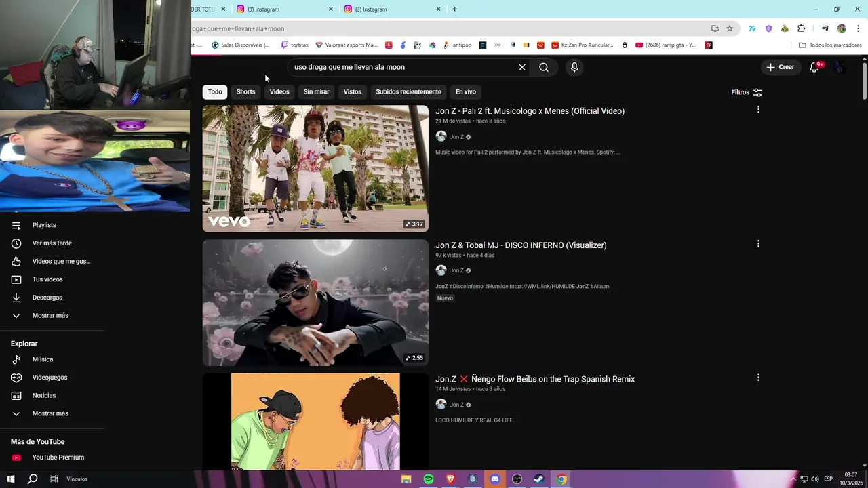The height and width of the screenshot is (488, 868).
Task: Open Ver más tarde in the sidebar
Action: (x=52, y=243)
